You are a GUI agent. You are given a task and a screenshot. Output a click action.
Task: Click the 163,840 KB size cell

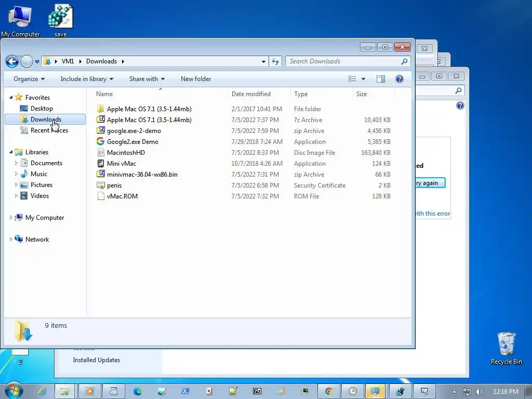376,153
